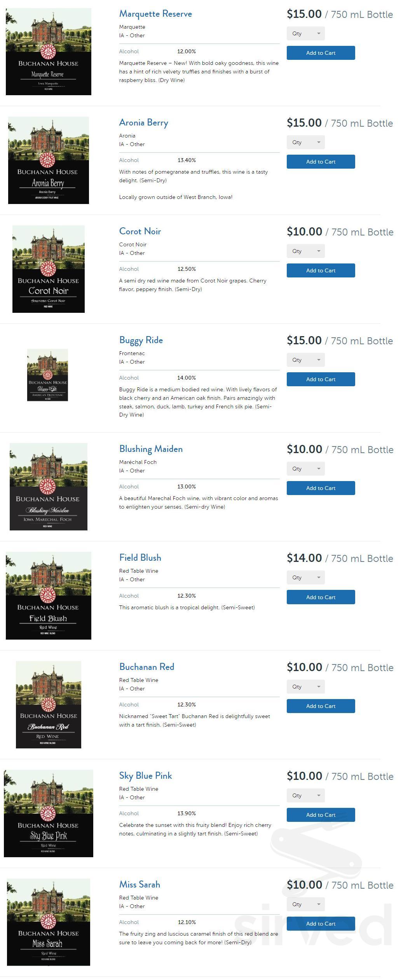Click the Marquette Reserve label thumbnail
This screenshot has width=415, height=980.
(x=49, y=52)
